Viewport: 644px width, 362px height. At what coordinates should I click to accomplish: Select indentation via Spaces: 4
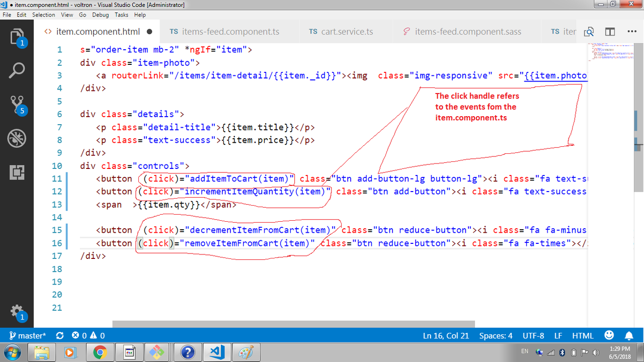[496, 335]
